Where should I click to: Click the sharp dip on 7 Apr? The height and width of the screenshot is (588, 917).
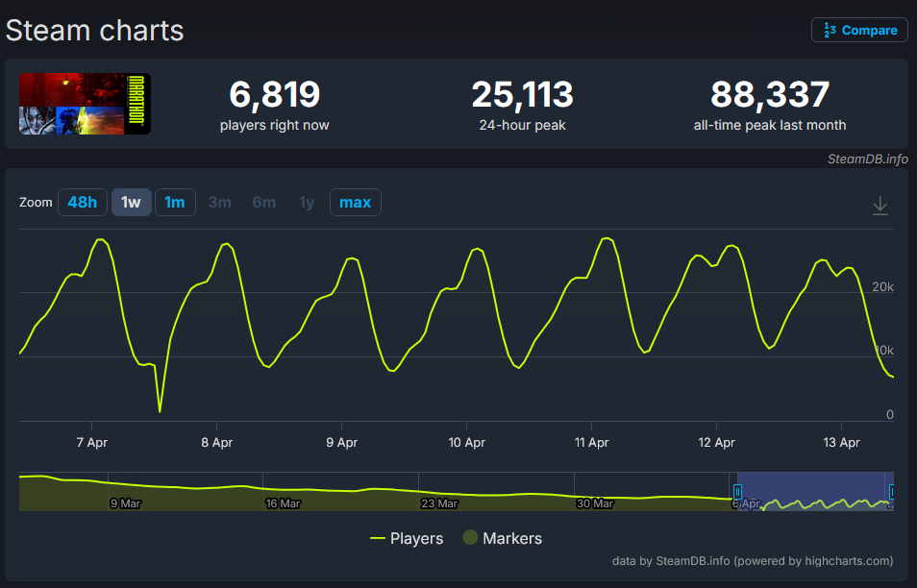[160, 411]
